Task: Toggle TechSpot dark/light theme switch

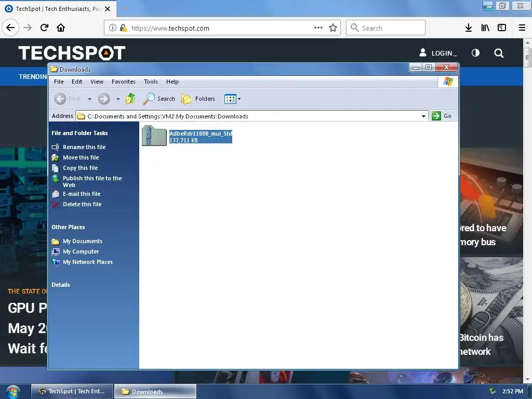Action: [476, 53]
